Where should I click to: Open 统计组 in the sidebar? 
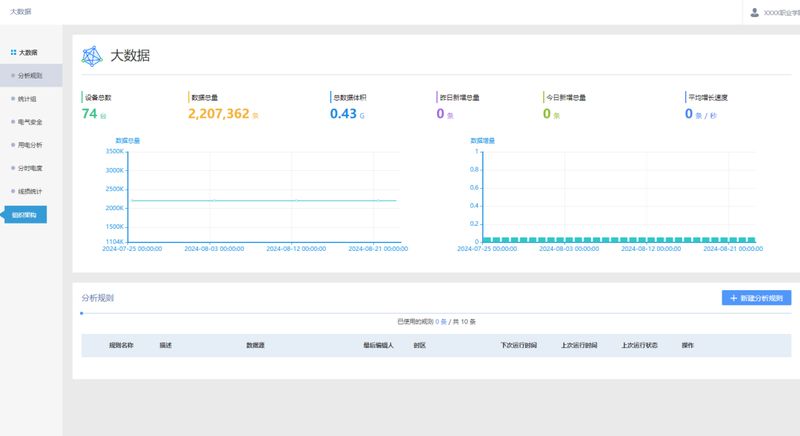pos(27,98)
